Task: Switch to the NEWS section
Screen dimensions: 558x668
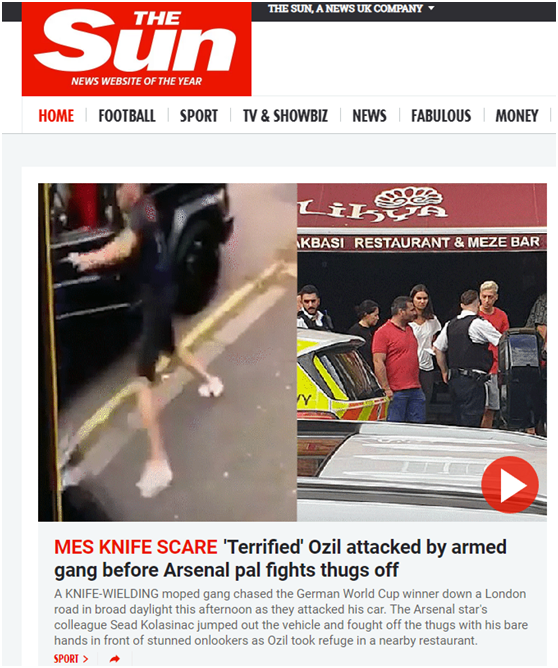Action: coord(369,116)
